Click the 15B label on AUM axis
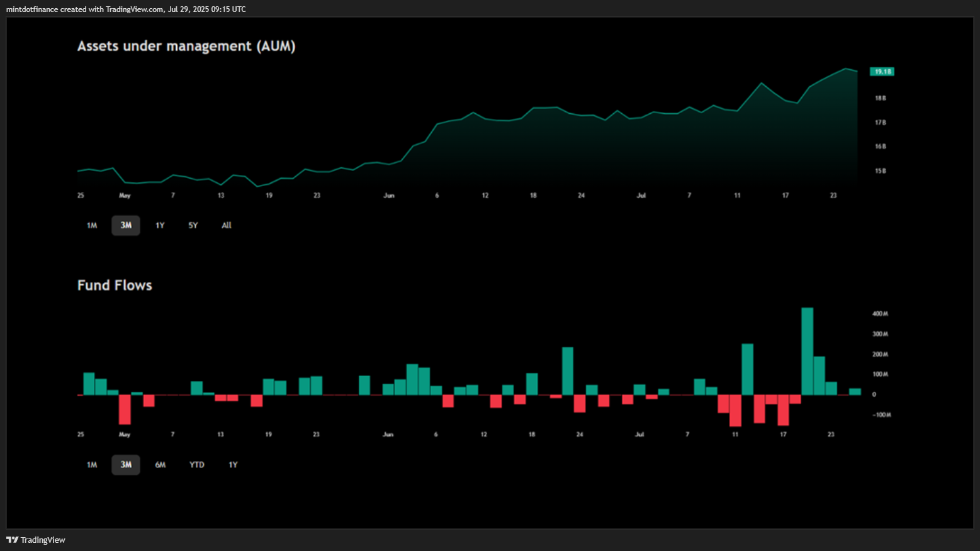 click(x=880, y=171)
